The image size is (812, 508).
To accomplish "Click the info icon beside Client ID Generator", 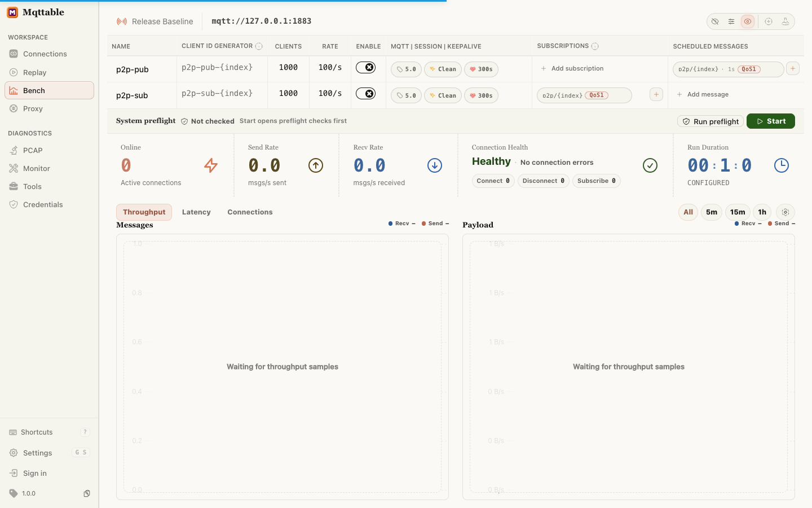I will point(259,46).
